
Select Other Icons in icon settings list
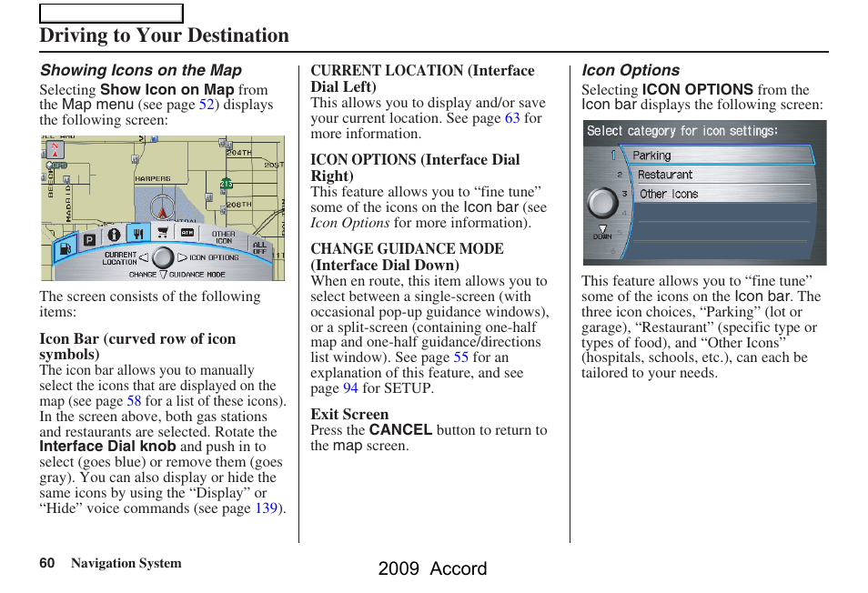pyautogui.click(x=724, y=194)
